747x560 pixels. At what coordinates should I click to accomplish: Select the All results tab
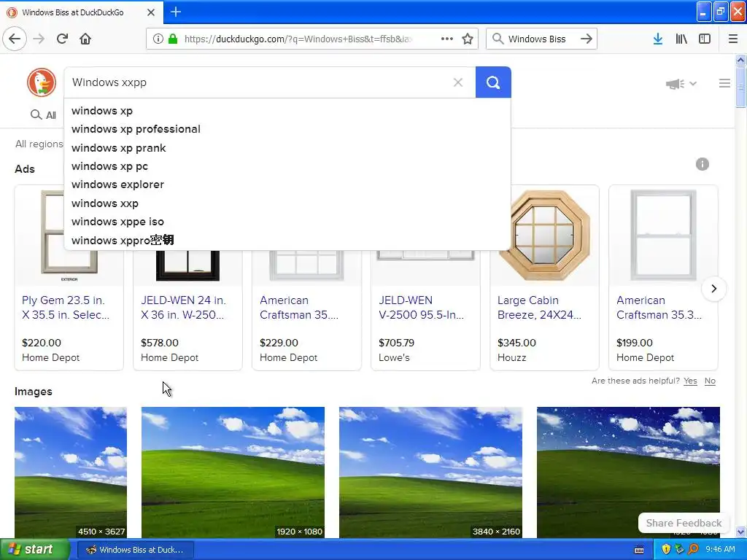coord(43,114)
